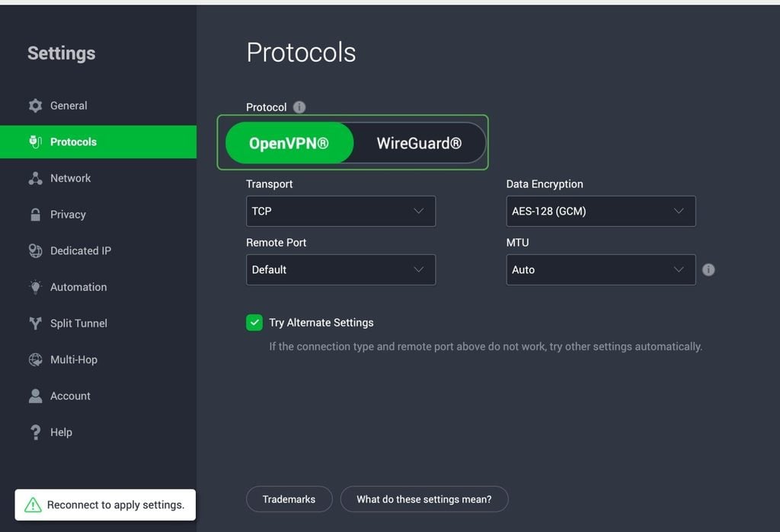Screen dimensions: 780x532
Task: Switch protocol to WireGuard
Action: (420, 143)
